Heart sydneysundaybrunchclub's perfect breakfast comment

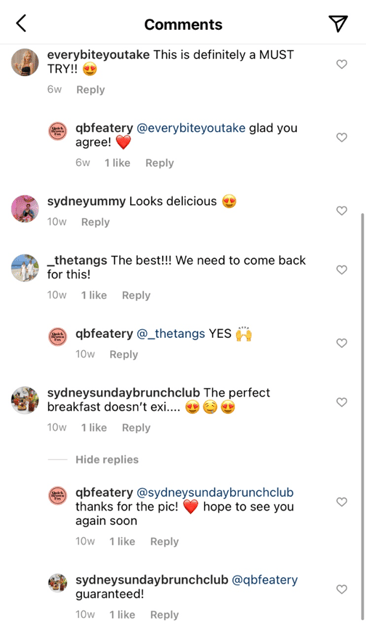coord(342,402)
